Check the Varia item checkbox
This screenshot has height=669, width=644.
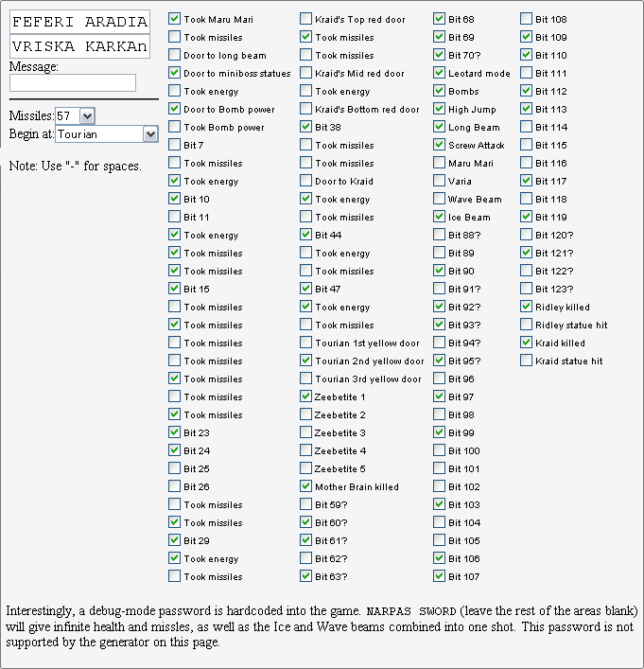pyautogui.click(x=440, y=181)
